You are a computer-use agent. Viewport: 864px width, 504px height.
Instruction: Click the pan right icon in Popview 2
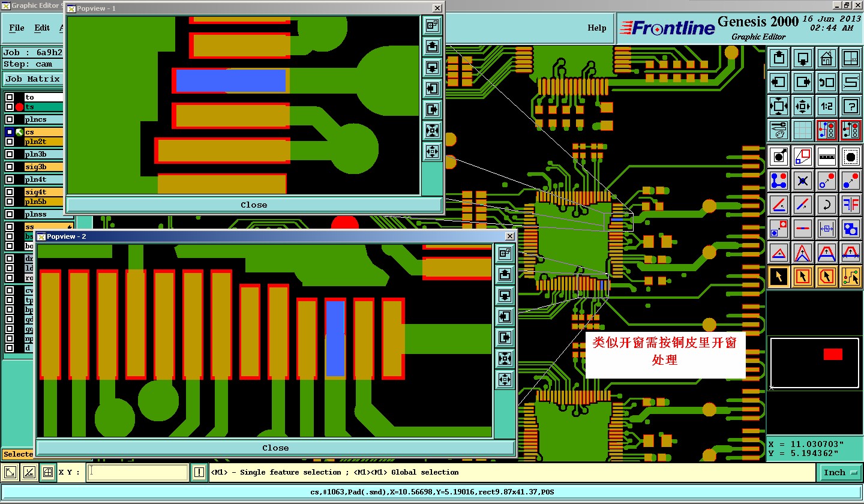coord(505,337)
